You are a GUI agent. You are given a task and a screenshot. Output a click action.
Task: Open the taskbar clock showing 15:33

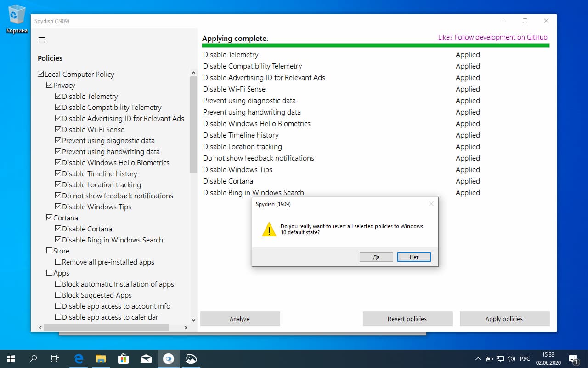(548, 359)
